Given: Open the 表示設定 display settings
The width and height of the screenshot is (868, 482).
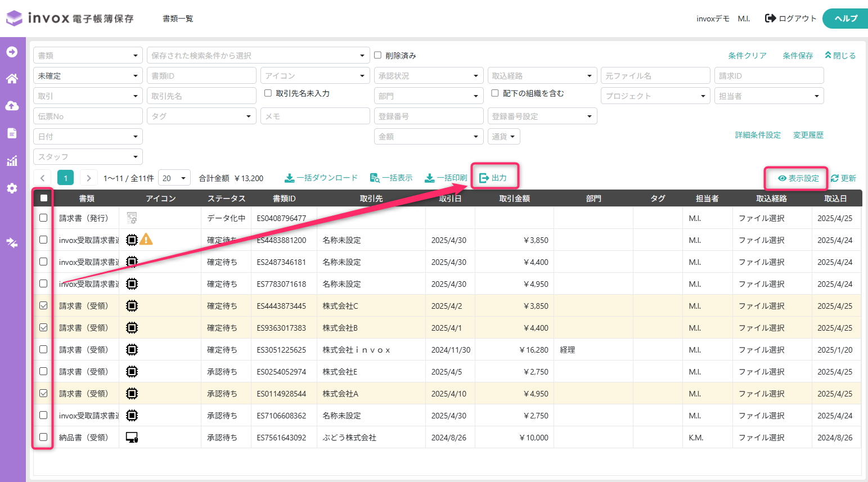Looking at the screenshot, I should (x=798, y=178).
